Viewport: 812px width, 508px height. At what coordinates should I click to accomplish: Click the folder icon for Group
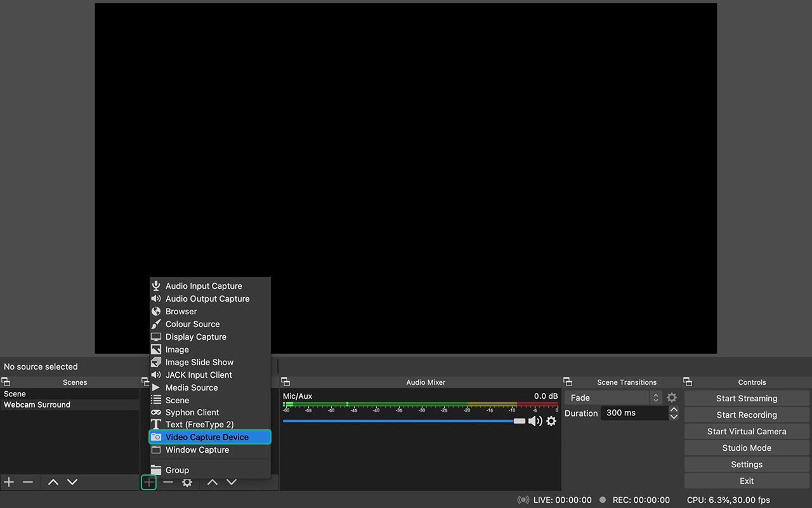pyautogui.click(x=156, y=470)
